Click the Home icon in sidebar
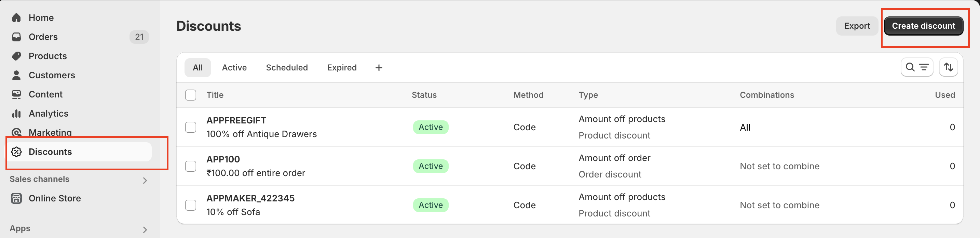Viewport: 980px width, 238px height. pyautogui.click(x=16, y=18)
